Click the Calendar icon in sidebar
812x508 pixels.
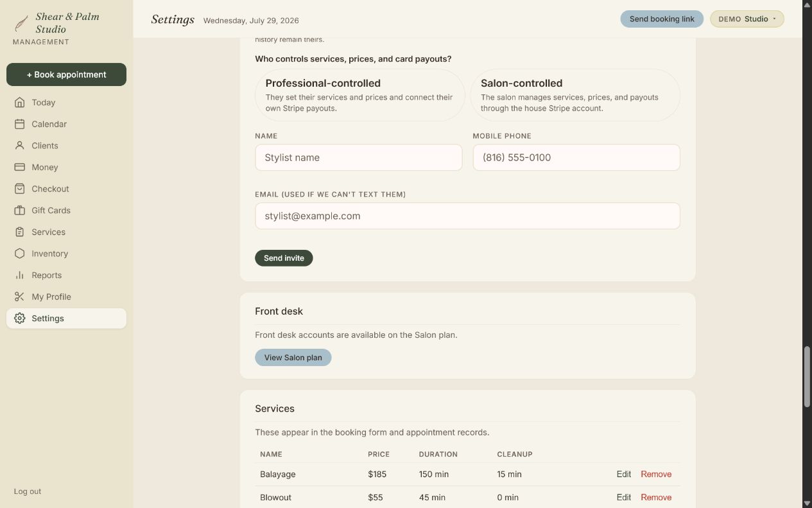click(20, 124)
